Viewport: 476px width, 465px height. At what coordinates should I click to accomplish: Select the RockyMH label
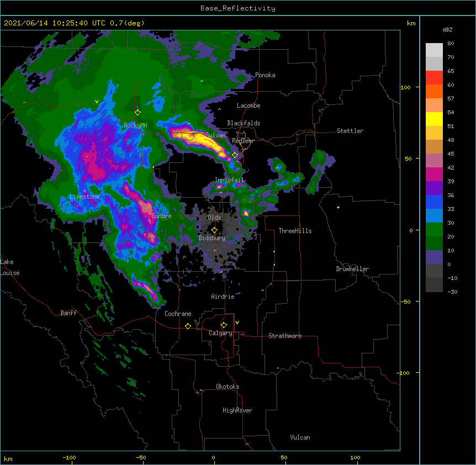coord(135,125)
